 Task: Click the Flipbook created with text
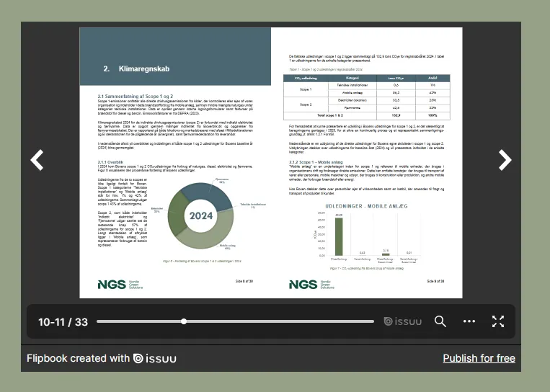(79, 358)
